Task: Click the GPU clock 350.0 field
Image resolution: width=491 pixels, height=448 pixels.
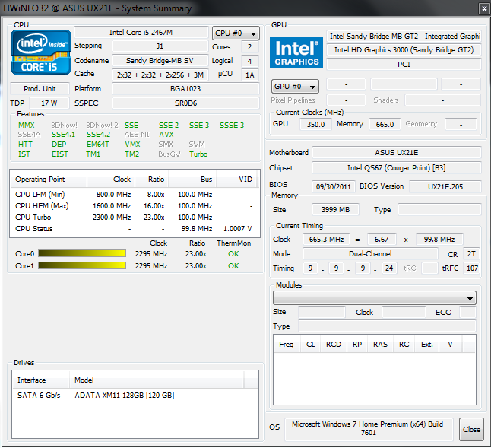Action: click(x=315, y=125)
